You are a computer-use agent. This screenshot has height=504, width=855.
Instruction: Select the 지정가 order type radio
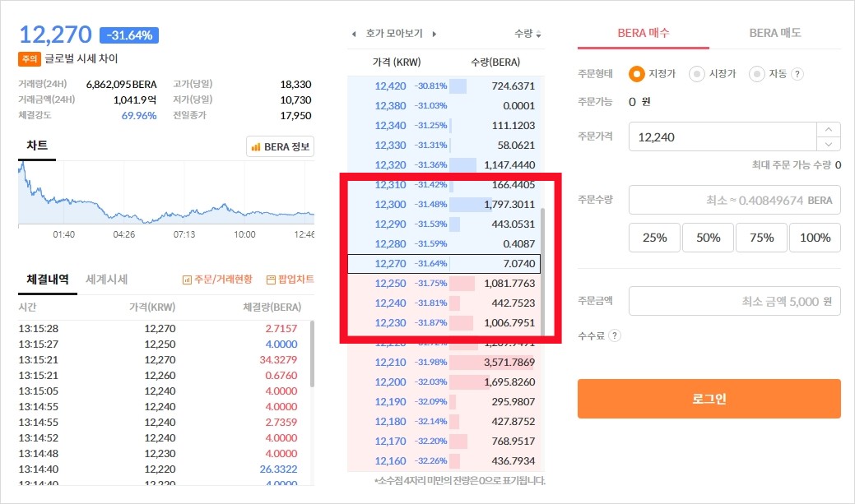[636, 74]
